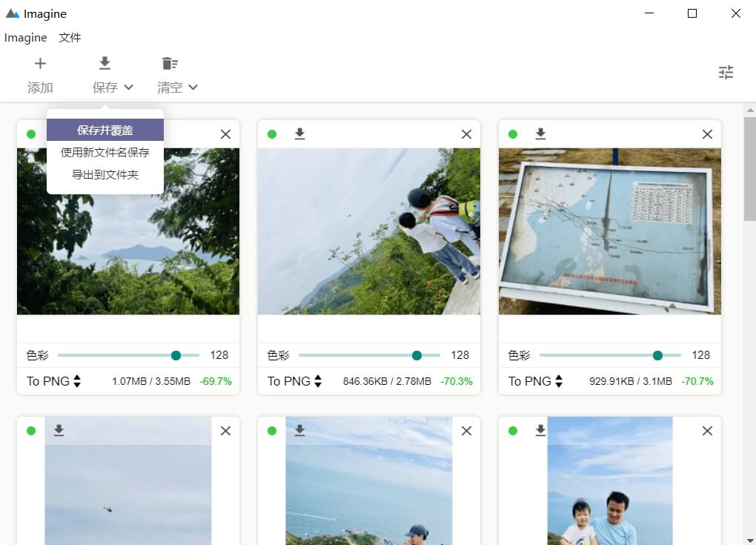Click the scrollbar down arrow
The height and width of the screenshot is (545, 756).
[750, 540]
